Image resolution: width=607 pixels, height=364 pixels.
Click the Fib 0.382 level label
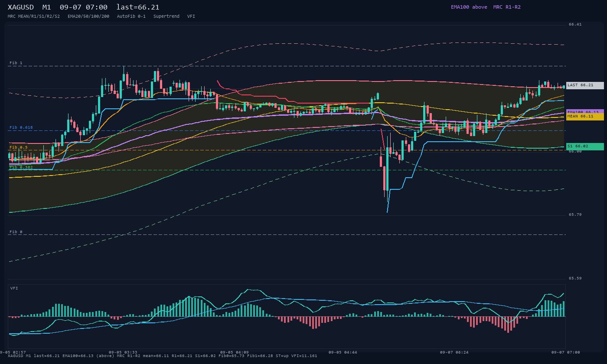pos(21,167)
